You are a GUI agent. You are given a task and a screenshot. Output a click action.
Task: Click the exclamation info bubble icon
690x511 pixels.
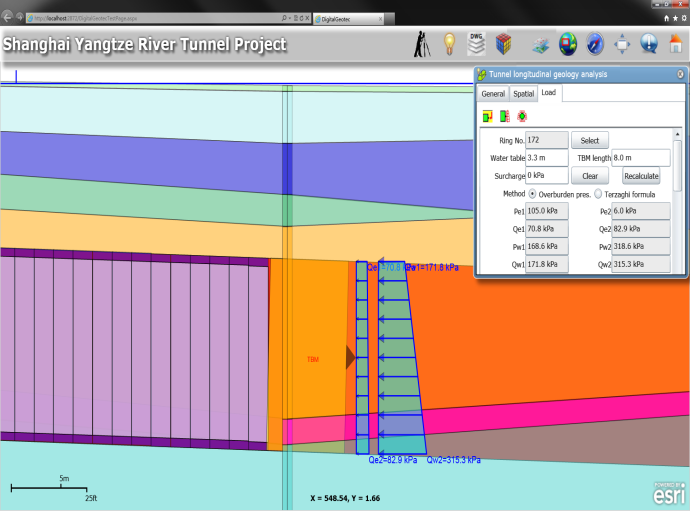pyautogui.click(x=649, y=44)
